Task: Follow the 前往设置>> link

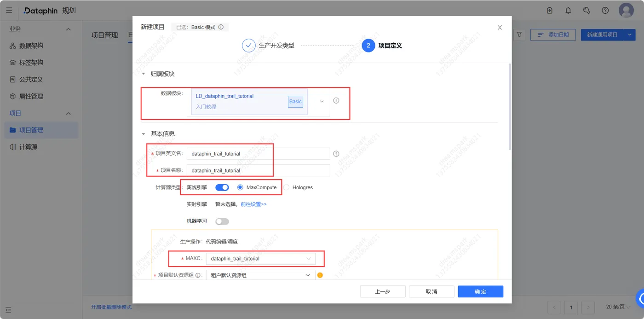Action: click(253, 204)
